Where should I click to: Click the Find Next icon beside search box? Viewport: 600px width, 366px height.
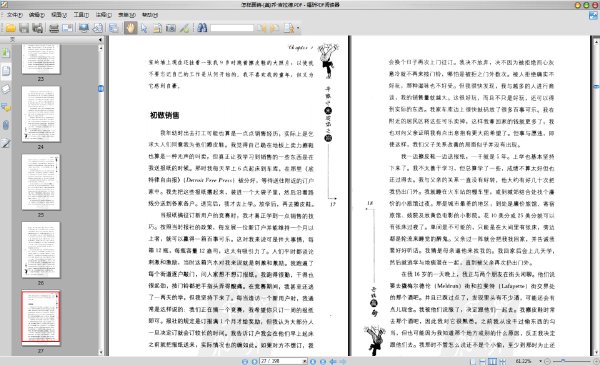274,28
